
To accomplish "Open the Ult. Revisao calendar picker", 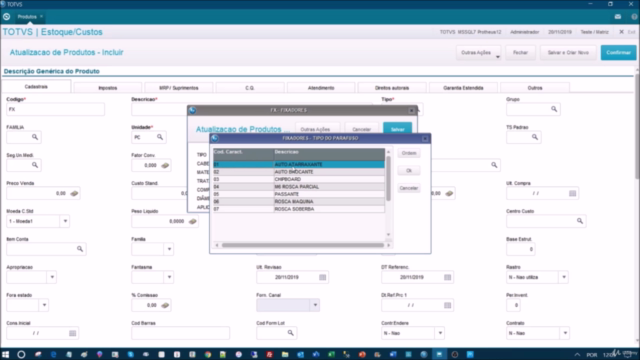I will pos(322,277).
